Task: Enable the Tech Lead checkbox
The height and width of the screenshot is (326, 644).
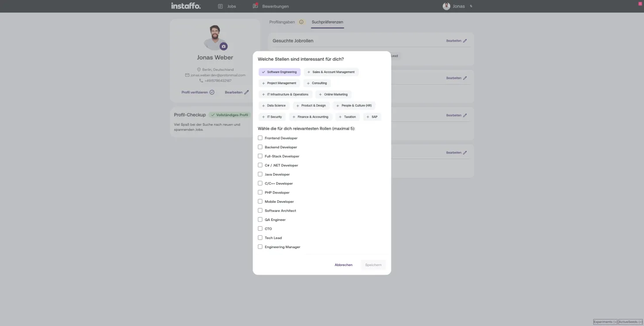Action: coord(260,237)
